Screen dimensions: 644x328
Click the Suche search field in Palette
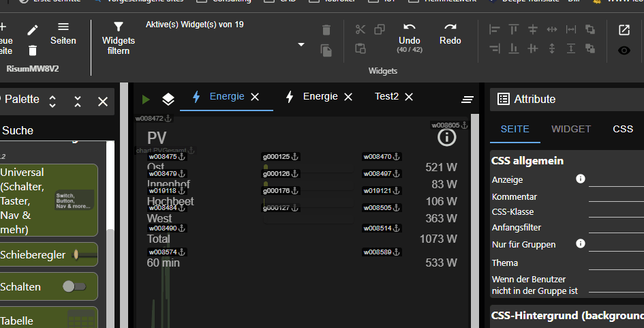55,130
